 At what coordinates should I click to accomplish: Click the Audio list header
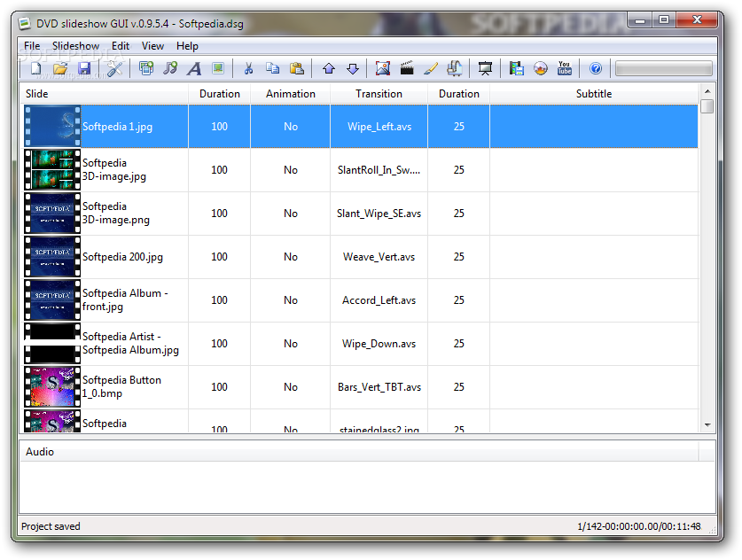coord(359,452)
